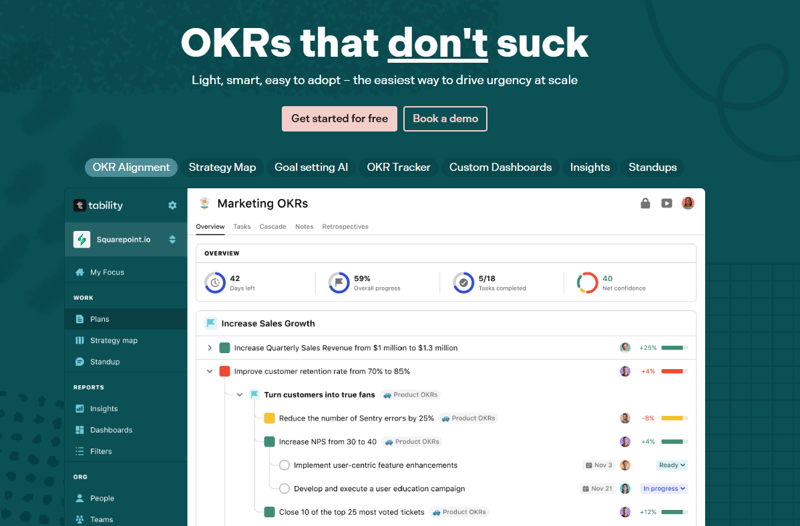Image resolution: width=800 pixels, height=526 pixels.
Task: Click the video play icon in plan header
Action: 667,203
